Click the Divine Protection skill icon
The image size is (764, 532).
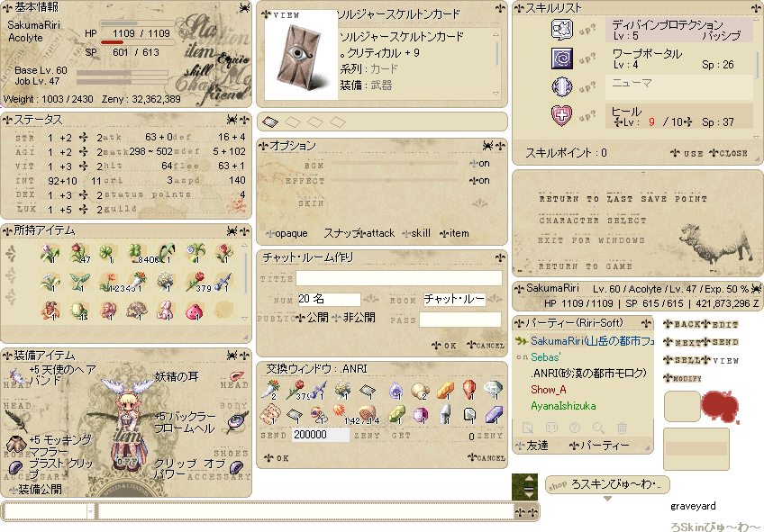(x=561, y=29)
